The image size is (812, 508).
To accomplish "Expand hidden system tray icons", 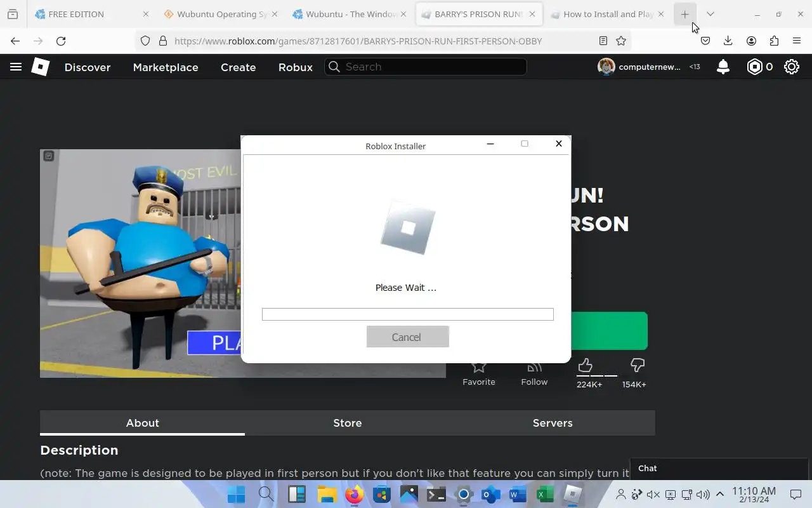I will [x=720, y=494].
